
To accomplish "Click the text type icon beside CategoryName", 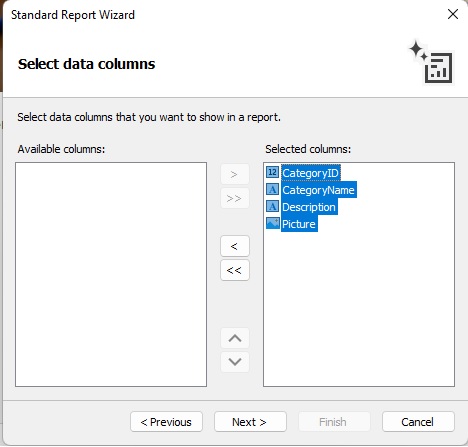I will (272, 189).
